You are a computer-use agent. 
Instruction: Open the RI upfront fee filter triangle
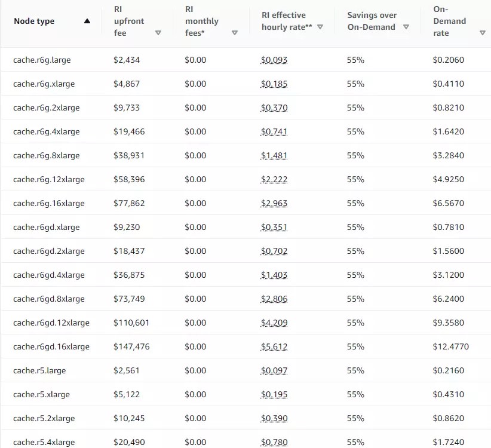(159, 33)
